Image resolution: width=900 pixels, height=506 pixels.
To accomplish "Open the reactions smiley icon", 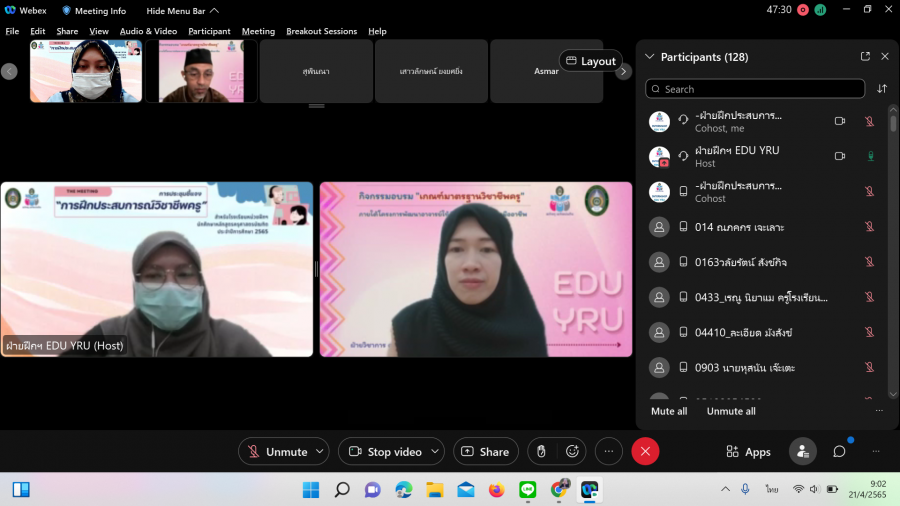I will tap(572, 452).
